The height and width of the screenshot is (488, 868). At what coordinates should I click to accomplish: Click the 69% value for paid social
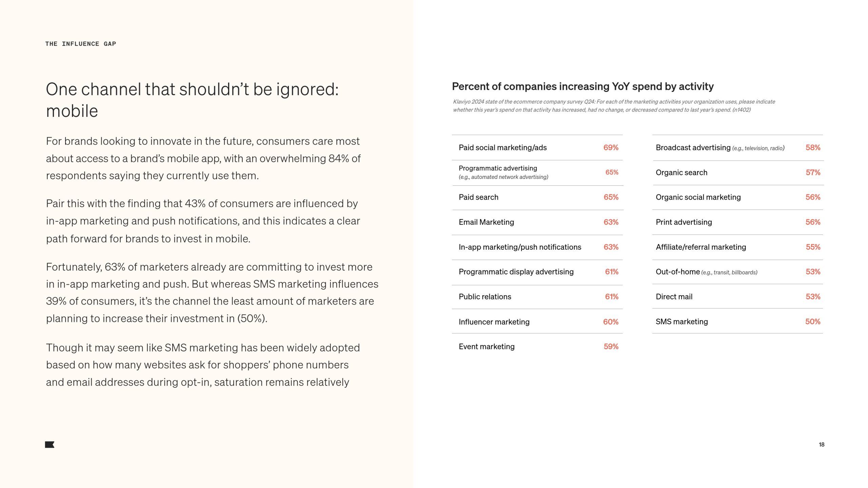click(x=611, y=147)
